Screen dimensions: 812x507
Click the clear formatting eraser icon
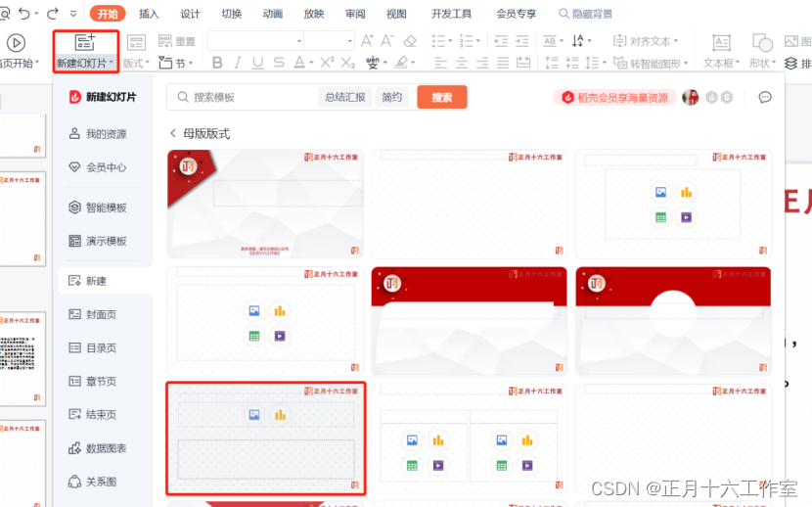tap(410, 41)
